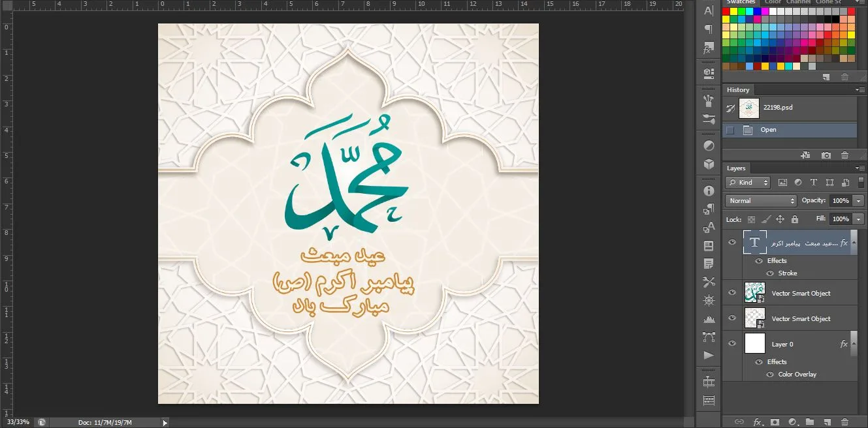Hide upper Vector Smart Object with calligraphy thumbnail
The height and width of the screenshot is (428, 868).
point(732,293)
